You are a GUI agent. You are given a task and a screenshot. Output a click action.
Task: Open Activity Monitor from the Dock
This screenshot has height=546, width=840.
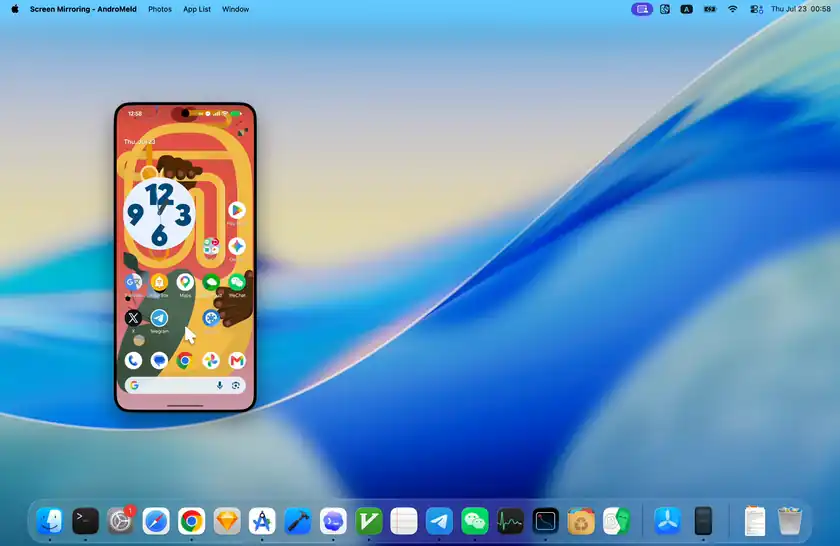coord(510,521)
